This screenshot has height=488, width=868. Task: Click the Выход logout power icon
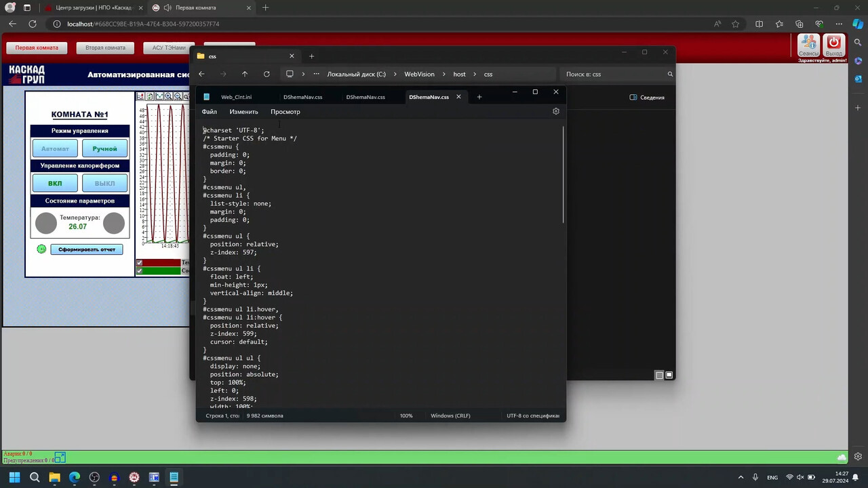click(x=834, y=45)
